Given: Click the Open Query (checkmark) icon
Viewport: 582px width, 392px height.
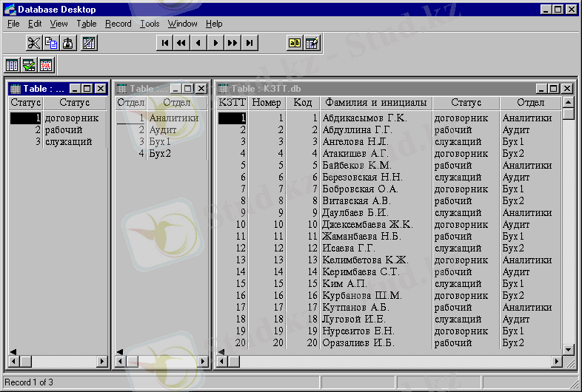Looking at the screenshot, I should [x=29, y=65].
